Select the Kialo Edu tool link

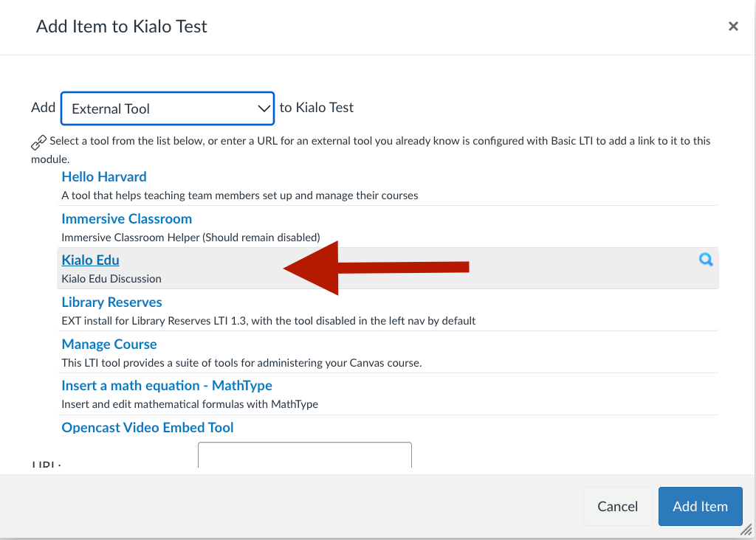[x=90, y=260]
